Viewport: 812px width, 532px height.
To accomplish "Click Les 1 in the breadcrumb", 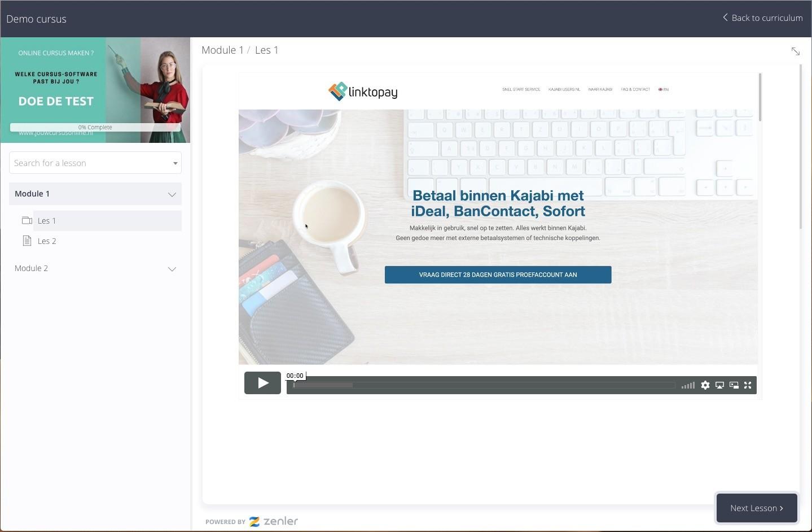I will pos(267,50).
